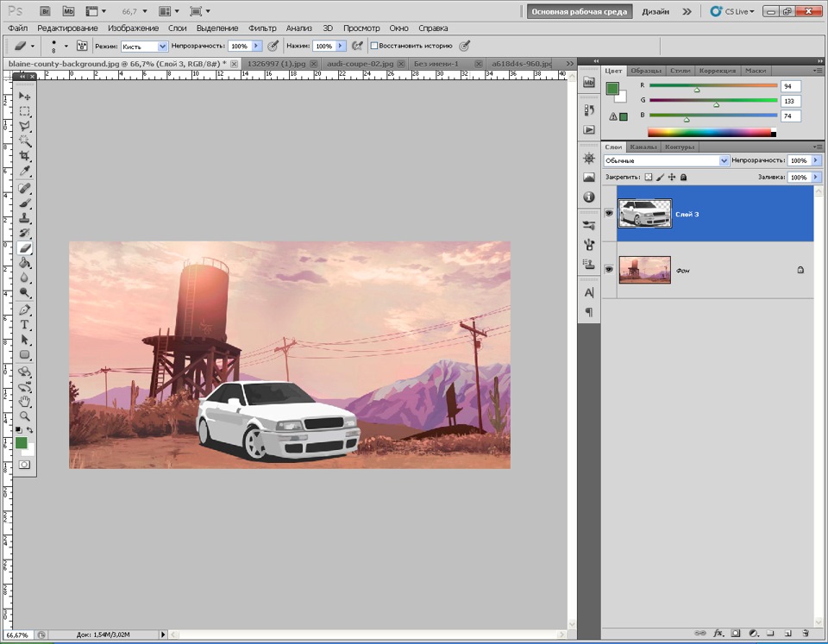Switch to Дизайн workspace

pyautogui.click(x=655, y=11)
